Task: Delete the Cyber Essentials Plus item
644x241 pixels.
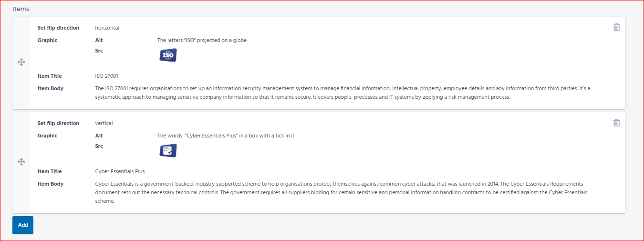Action: click(616, 123)
